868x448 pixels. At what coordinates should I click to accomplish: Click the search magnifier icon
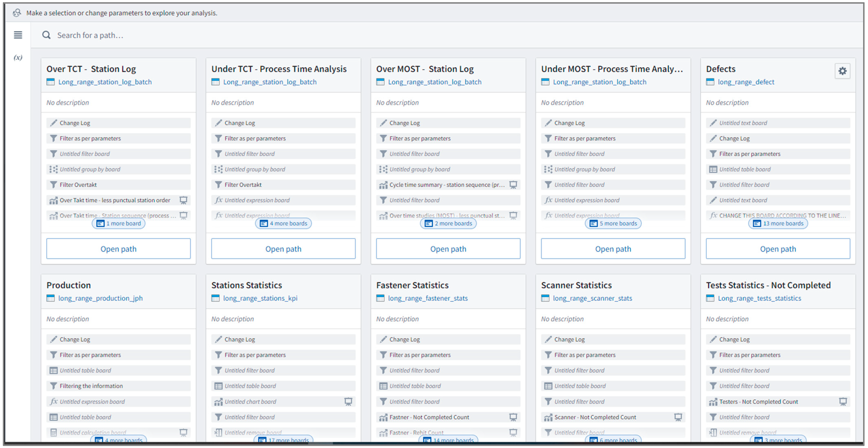46,35
